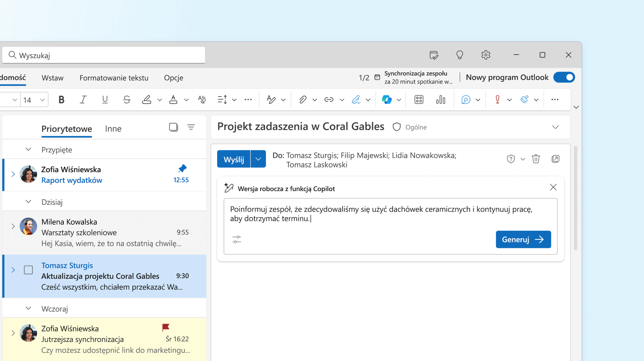Viewport: 644px width, 361px height.
Task: Apply font color
Action: pos(173,100)
